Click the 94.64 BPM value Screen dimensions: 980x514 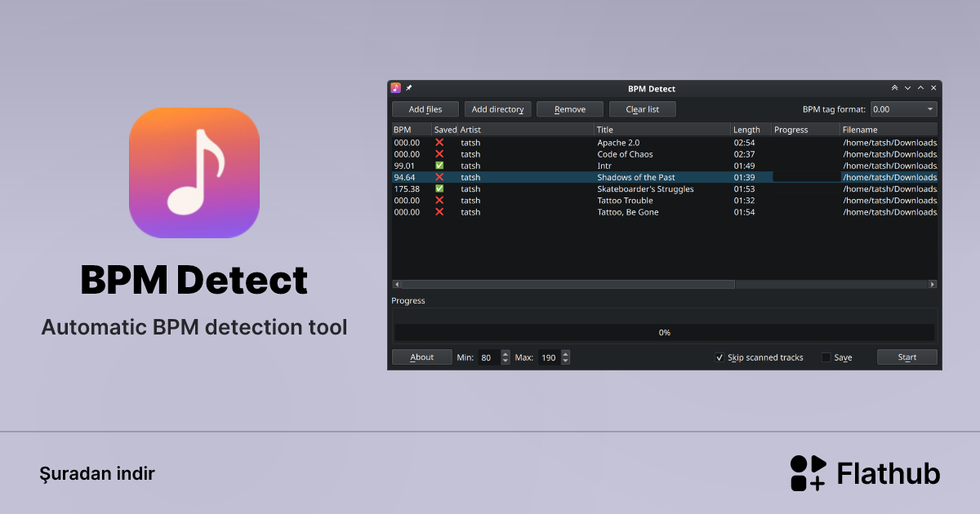pyautogui.click(x=404, y=177)
